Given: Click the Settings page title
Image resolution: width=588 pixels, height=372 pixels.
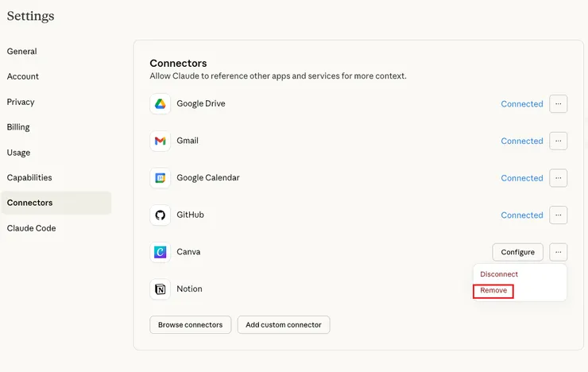Looking at the screenshot, I should coord(30,16).
